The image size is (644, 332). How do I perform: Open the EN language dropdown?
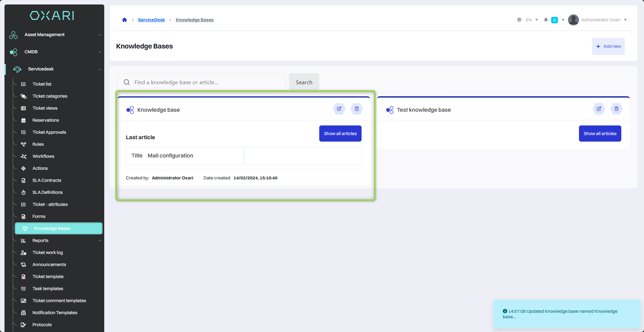tap(532, 20)
